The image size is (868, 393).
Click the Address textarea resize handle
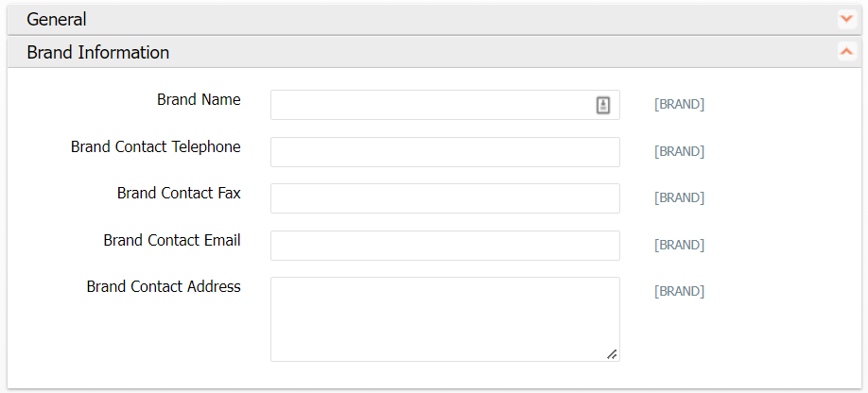[612, 353]
